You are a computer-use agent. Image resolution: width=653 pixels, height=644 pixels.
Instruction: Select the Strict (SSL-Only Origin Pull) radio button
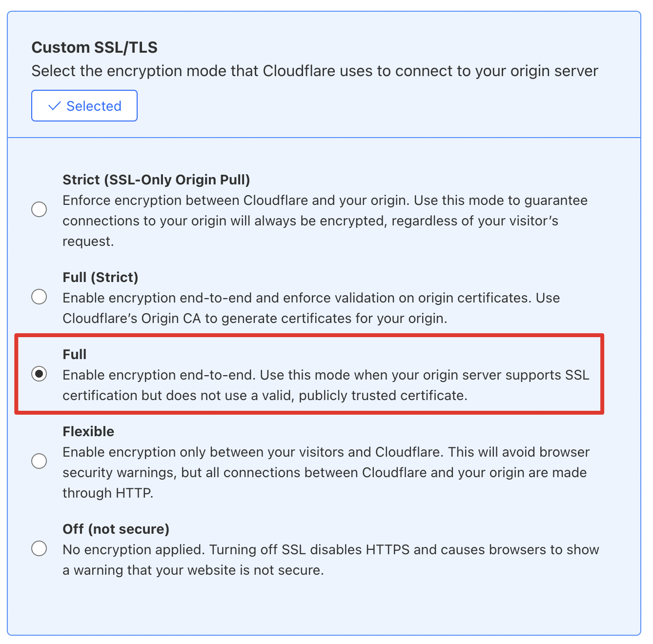point(39,209)
